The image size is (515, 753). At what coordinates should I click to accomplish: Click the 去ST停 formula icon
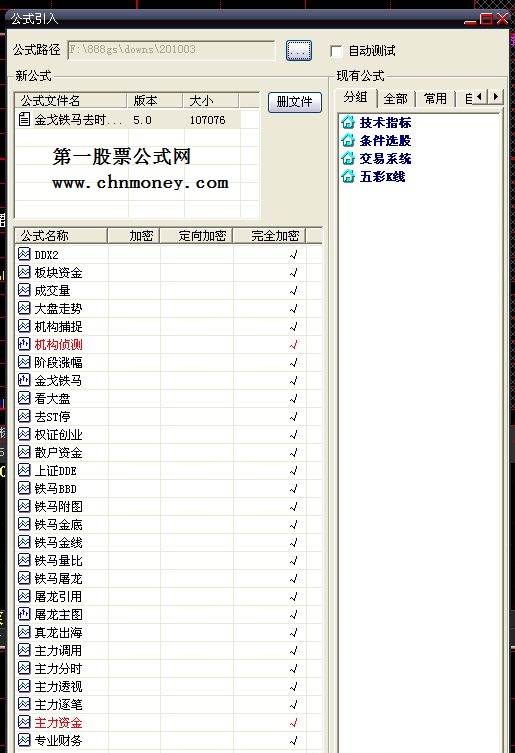tap(24, 416)
